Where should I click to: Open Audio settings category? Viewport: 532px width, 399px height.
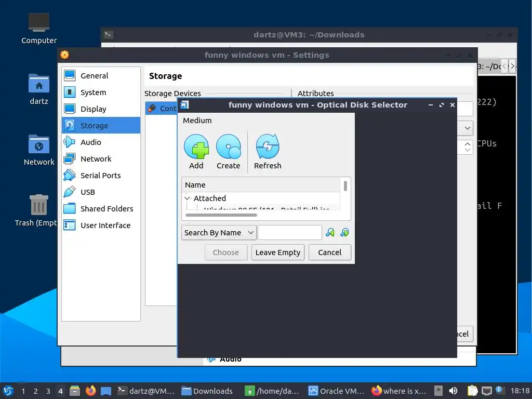[101, 142]
